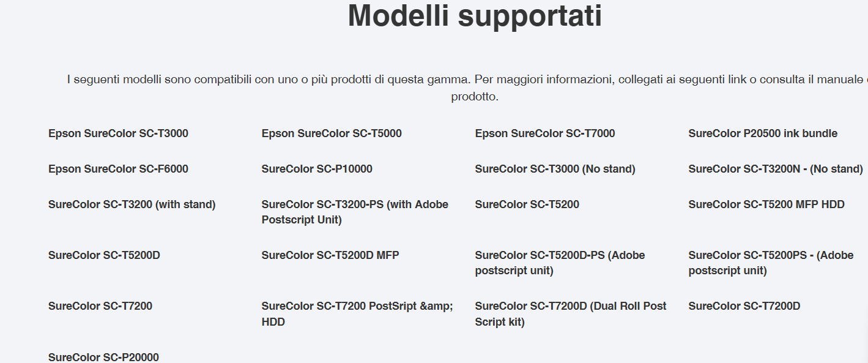Open SureColor SC-T3200-PS with Adobe Postscript Unit

coord(355,212)
